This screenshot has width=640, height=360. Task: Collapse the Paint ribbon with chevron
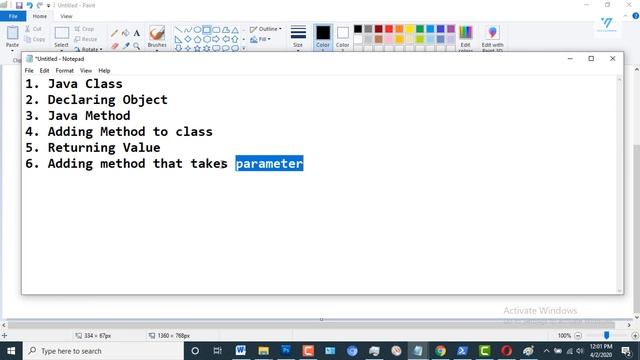[625, 16]
